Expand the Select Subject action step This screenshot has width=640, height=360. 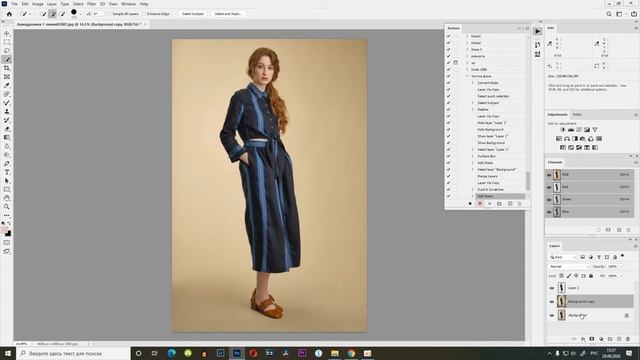tap(473, 103)
